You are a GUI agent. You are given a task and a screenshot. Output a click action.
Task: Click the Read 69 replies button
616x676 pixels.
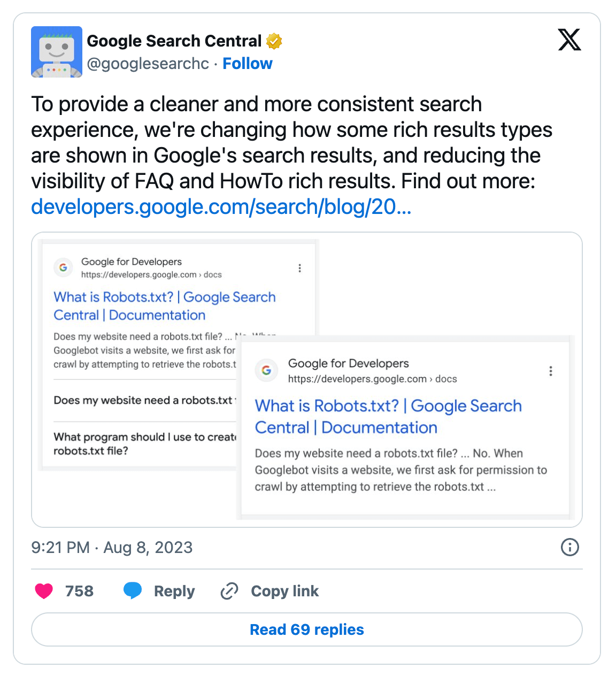click(x=307, y=629)
